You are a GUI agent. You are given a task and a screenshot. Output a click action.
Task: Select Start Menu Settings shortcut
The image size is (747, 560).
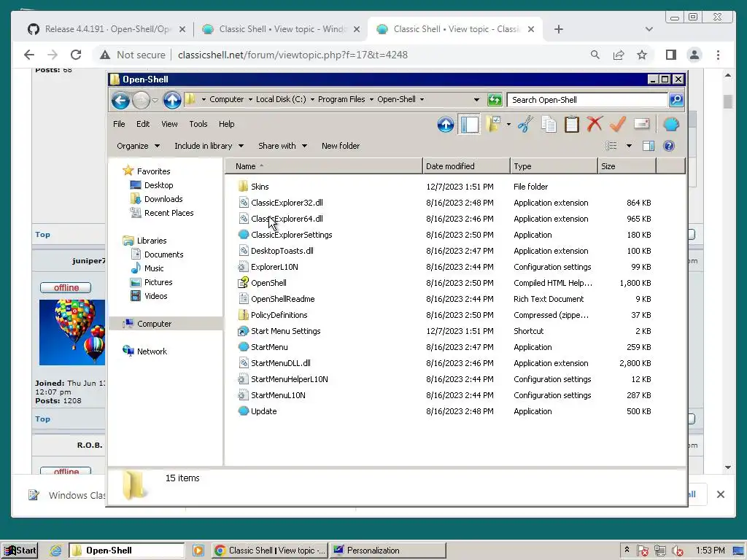[286, 331]
